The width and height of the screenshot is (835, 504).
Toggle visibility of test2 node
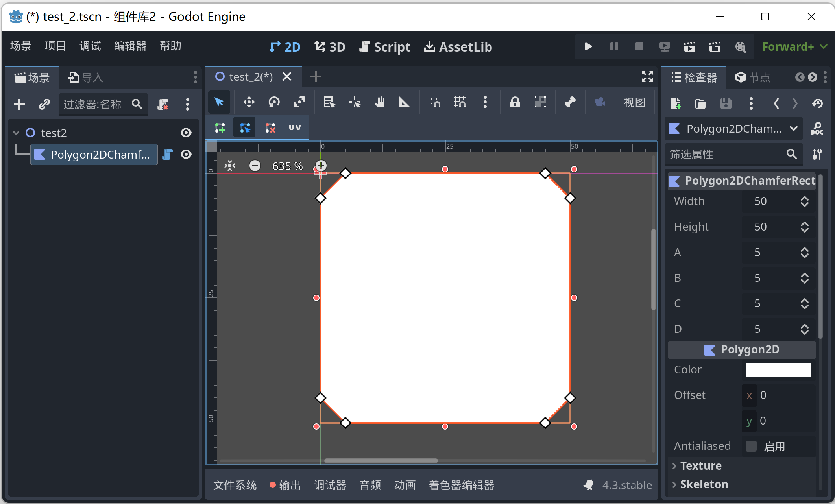(x=186, y=133)
